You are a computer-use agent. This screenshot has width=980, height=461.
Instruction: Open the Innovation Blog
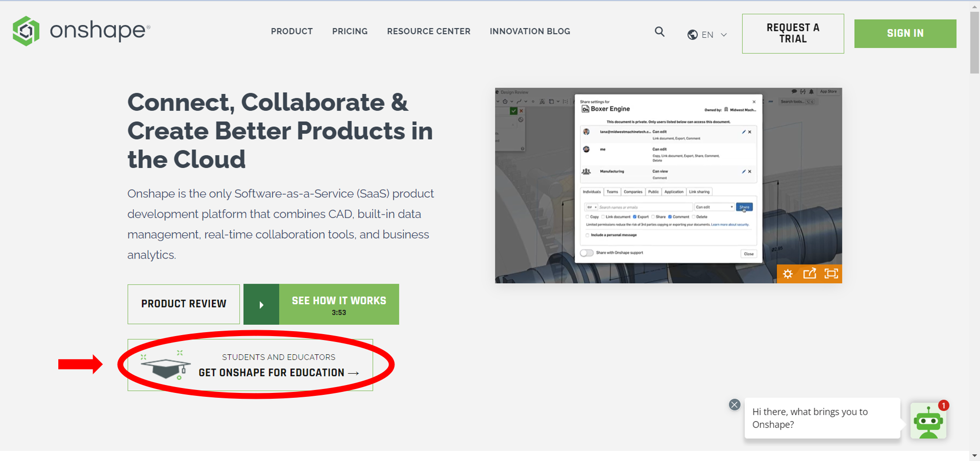point(530,31)
